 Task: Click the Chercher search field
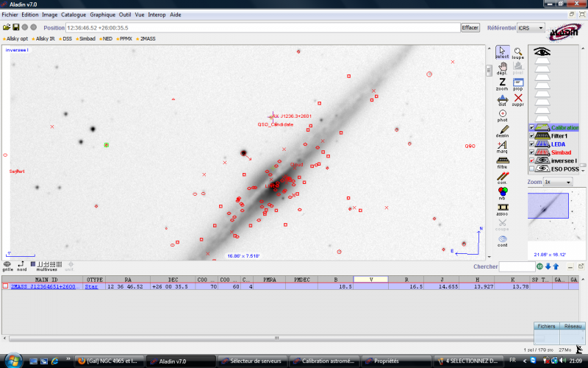pyautogui.click(x=517, y=266)
